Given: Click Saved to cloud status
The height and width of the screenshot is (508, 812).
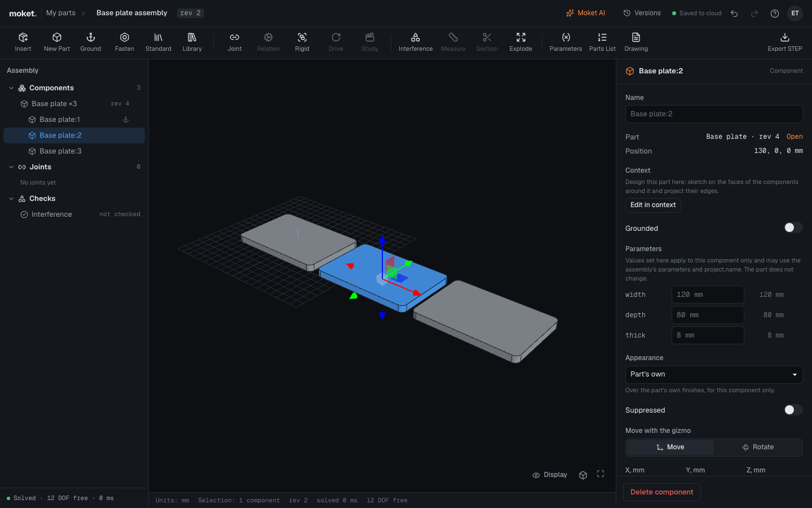Looking at the screenshot, I should [696, 13].
